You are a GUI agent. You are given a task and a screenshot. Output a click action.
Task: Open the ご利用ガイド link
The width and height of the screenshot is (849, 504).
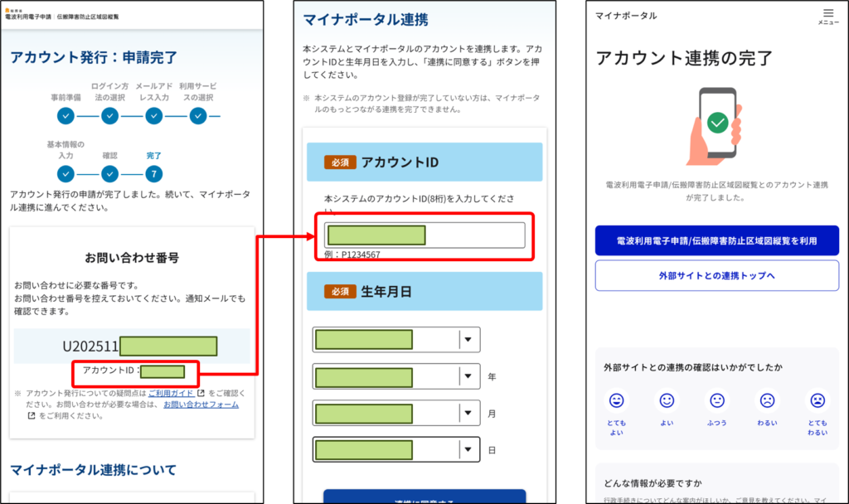pyautogui.click(x=172, y=393)
